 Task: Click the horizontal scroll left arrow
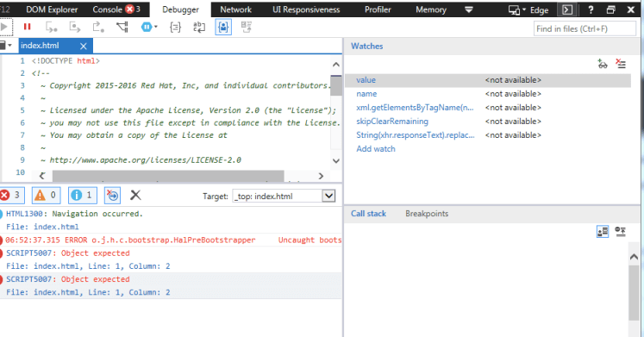42,176
